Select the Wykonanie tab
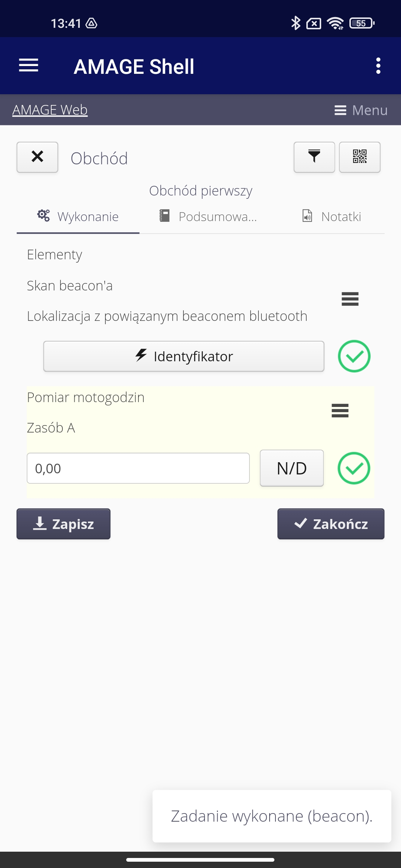The image size is (401, 868). 78,217
